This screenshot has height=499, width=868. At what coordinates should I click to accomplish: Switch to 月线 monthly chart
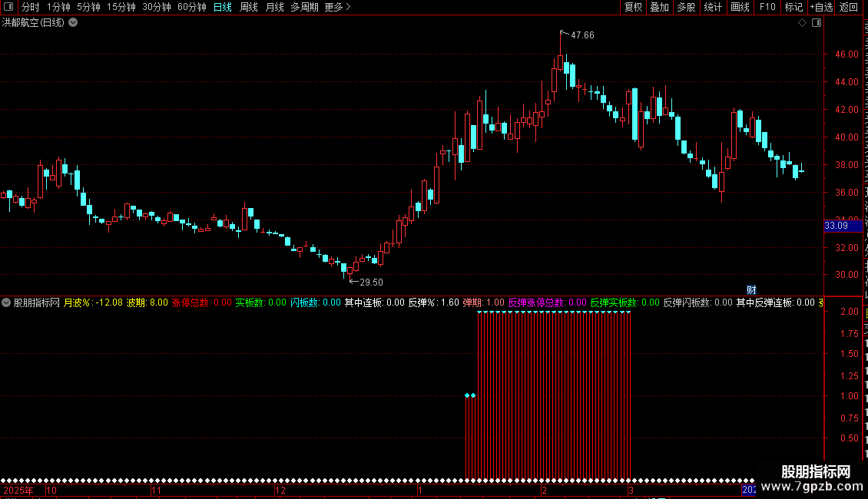[274, 7]
